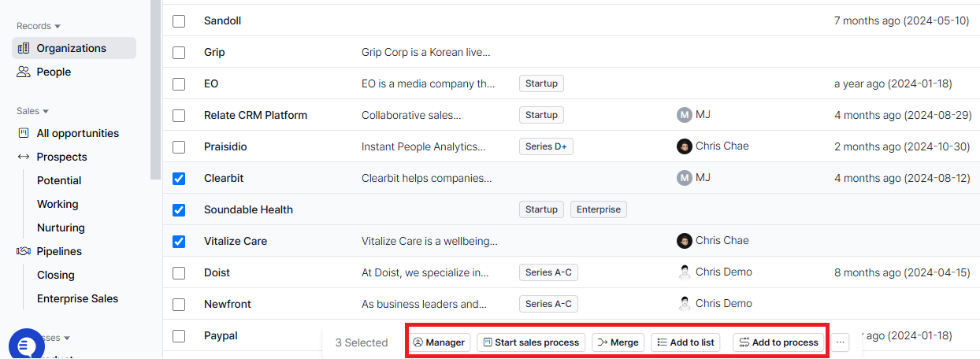Check the Praisidio row checkbox
Viewport: 980px width, 359px height.
pyautogui.click(x=179, y=146)
